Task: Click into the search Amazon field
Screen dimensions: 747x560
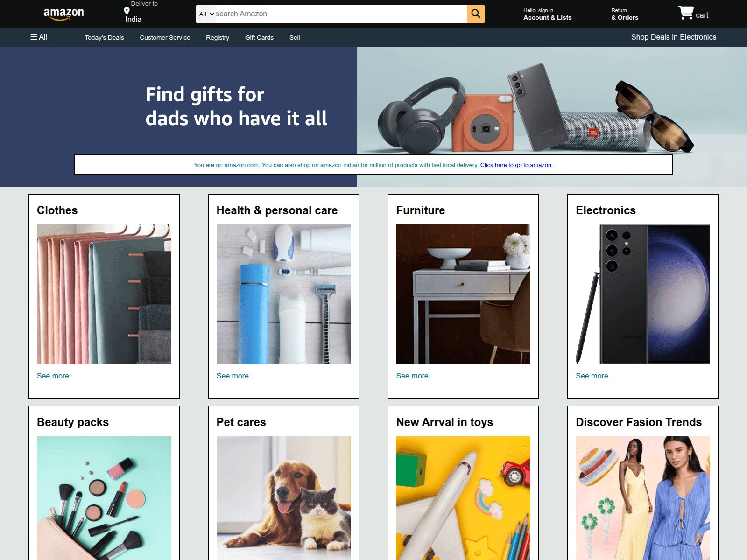Action: pos(340,14)
